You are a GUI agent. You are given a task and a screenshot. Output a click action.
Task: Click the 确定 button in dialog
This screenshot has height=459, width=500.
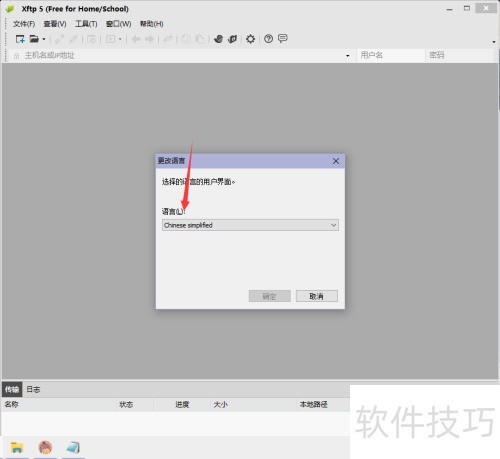click(269, 296)
